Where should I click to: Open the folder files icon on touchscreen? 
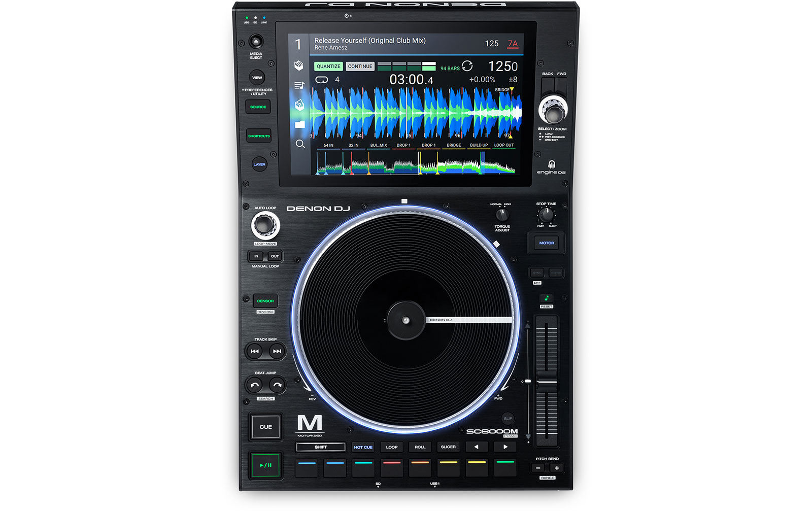click(300, 124)
